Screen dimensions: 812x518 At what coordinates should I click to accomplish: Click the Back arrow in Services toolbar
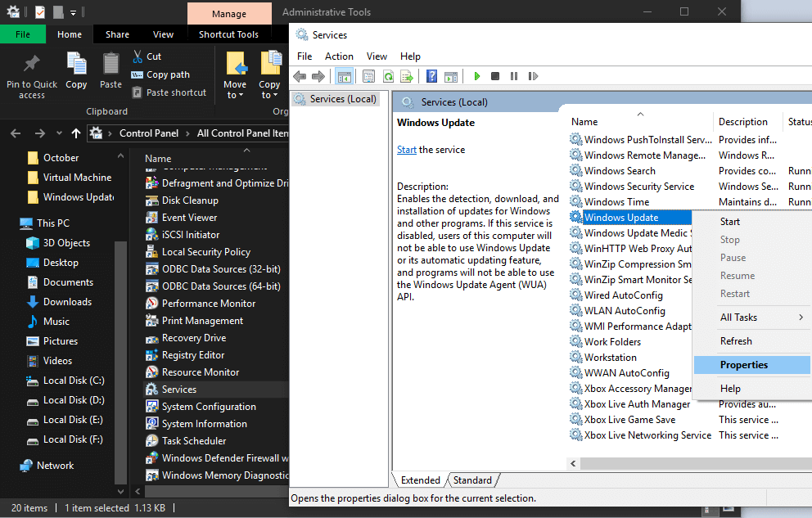(300, 76)
